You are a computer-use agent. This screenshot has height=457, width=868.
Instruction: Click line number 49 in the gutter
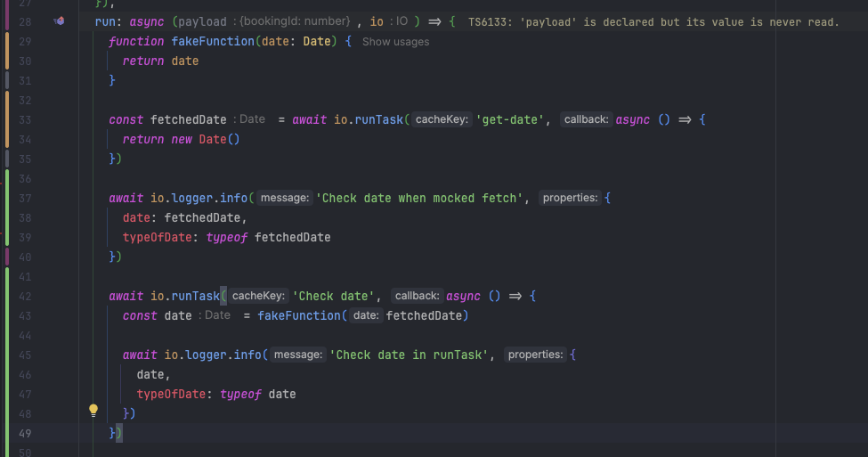tap(25, 434)
